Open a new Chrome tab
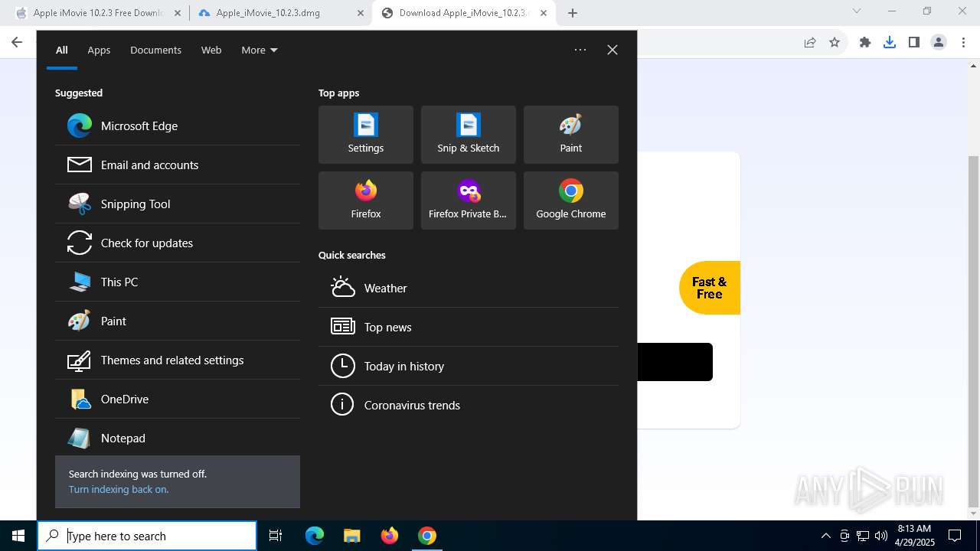Image resolution: width=980 pixels, height=551 pixels. point(573,13)
